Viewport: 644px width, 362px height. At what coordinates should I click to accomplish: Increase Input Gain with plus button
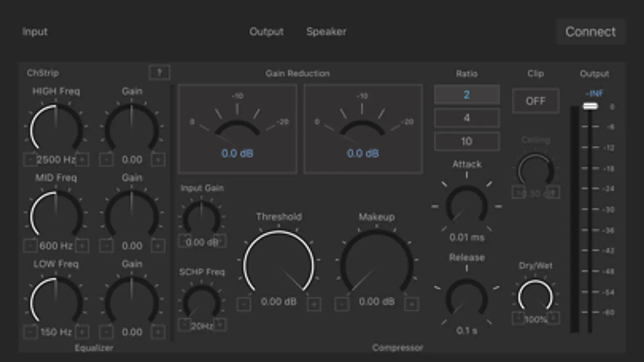coord(220,241)
